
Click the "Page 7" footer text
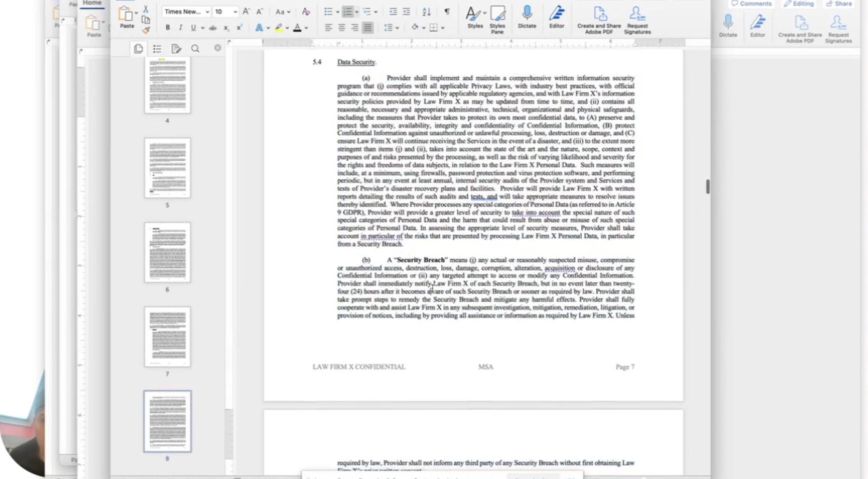625,367
